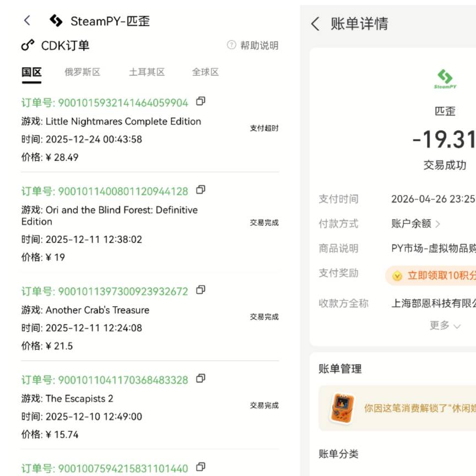476x476 pixels.
Task: Switch to the 俄罗斯区 tab
Action: (x=82, y=72)
